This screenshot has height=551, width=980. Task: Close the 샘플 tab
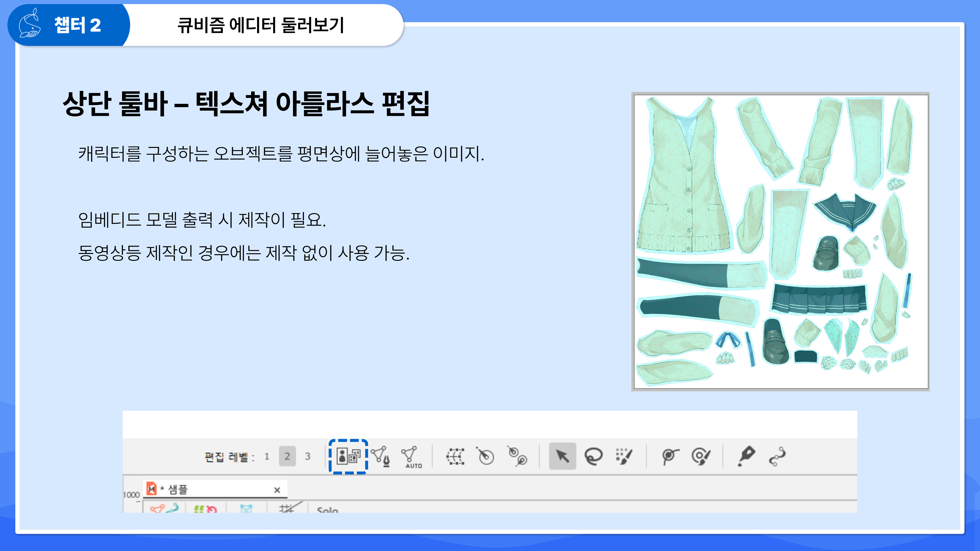point(277,490)
